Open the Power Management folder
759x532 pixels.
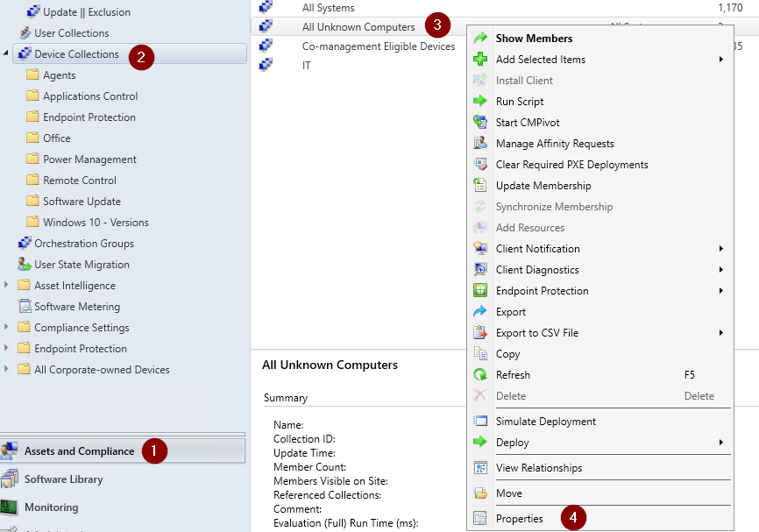89,160
